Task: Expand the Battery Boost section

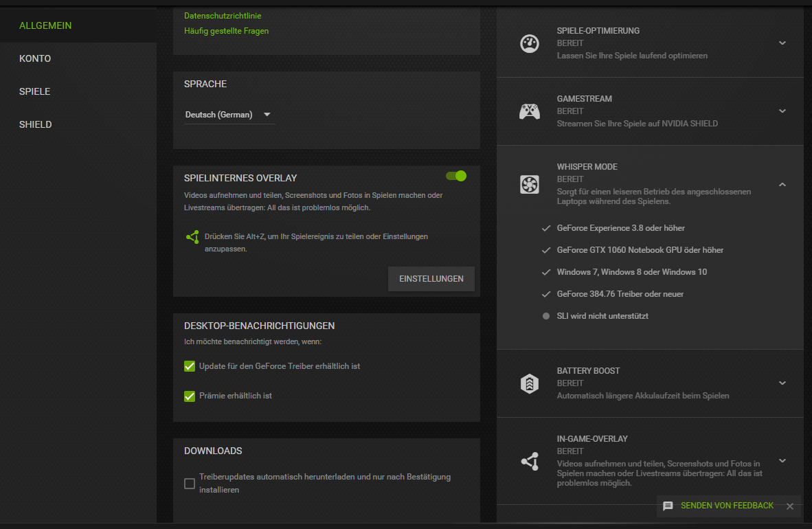Action: [x=782, y=383]
